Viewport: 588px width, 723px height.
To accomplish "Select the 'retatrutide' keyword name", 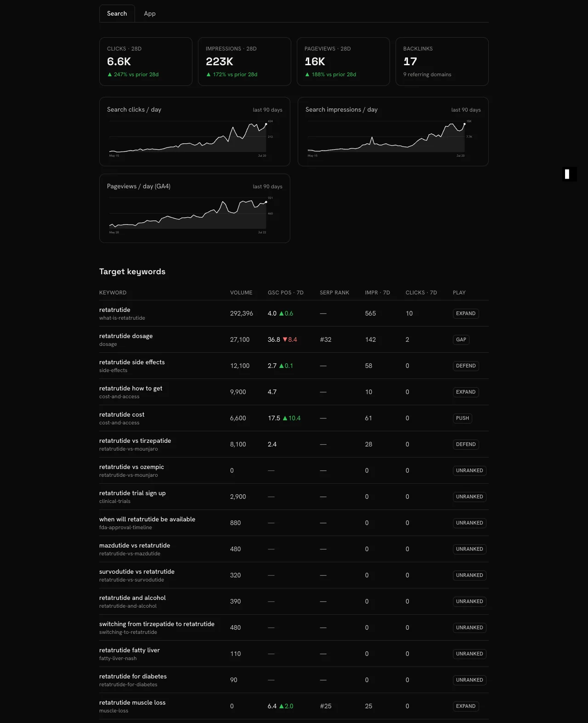I will [x=115, y=310].
